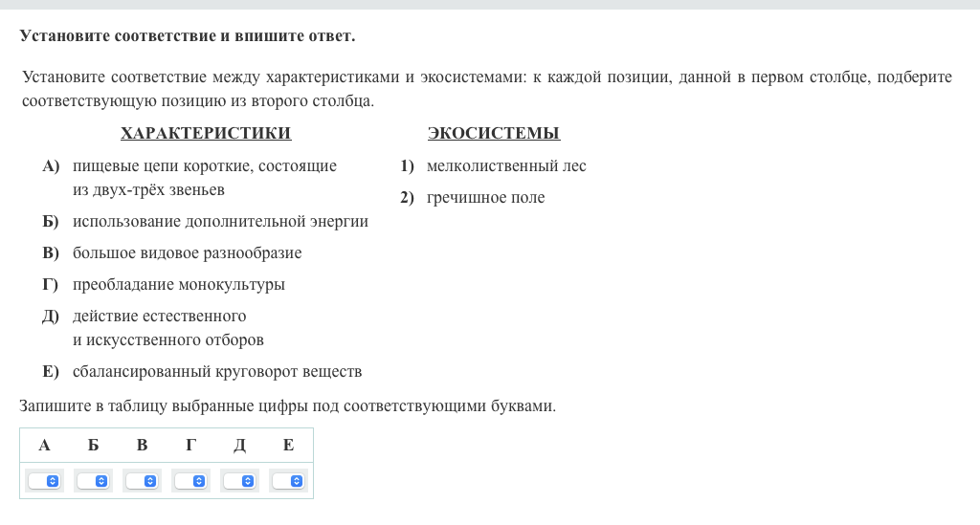Expand the answer selector for column Г
Image resolution: width=980 pixels, height=525 pixels.
191,481
